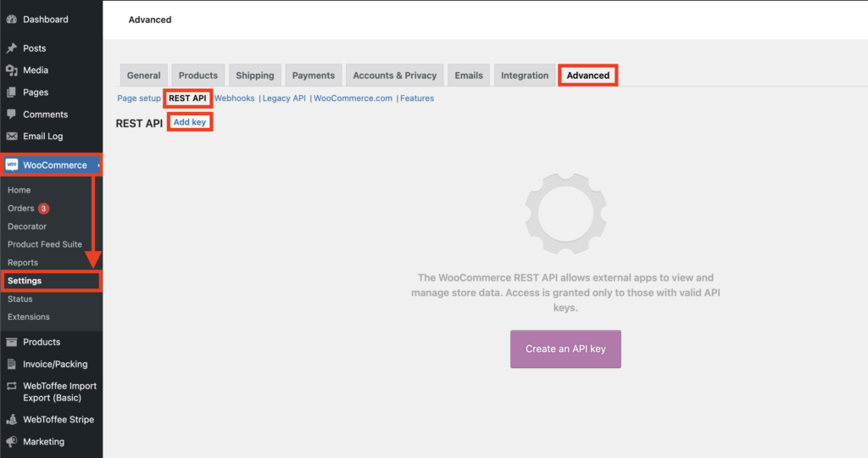Switch to the Integration tab
Image resolution: width=868 pixels, height=458 pixels.
(525, 75)
